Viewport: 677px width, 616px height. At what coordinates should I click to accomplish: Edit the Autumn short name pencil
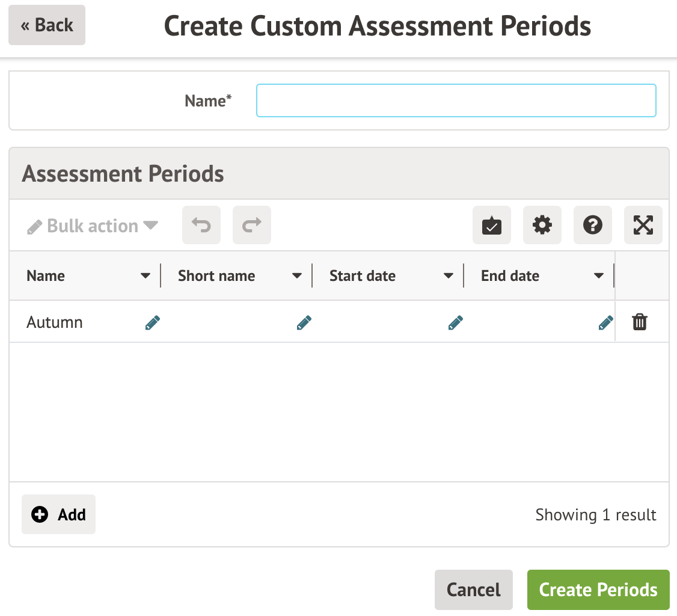pyautogui.click(x=304, y=323)
